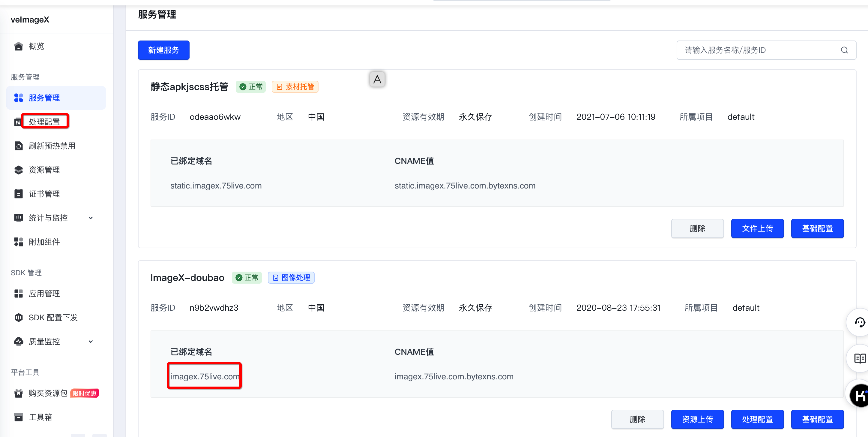Click the 附加组件 components icon

coord(19,242)
